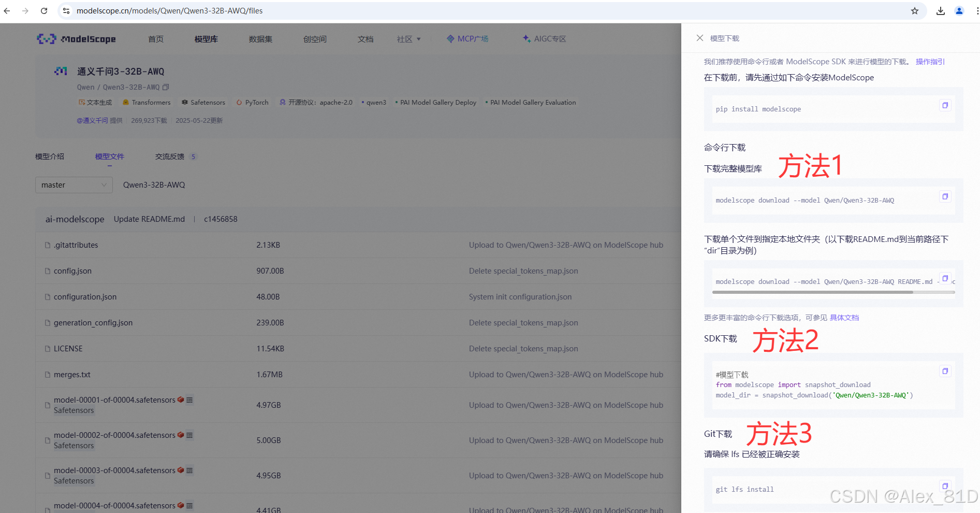Open the configuration.json file
Screen dimensions: 980x513
pos(85,297)
